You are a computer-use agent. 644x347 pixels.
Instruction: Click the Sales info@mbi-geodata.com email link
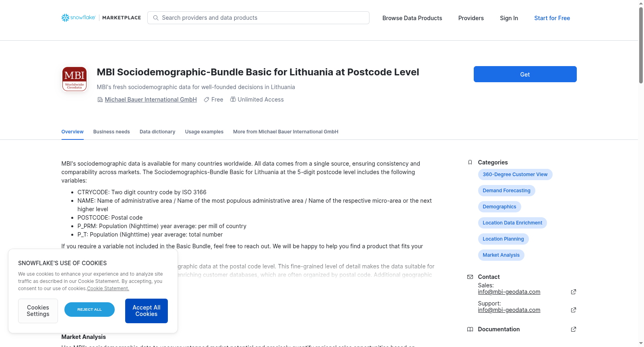pos(509,292)
